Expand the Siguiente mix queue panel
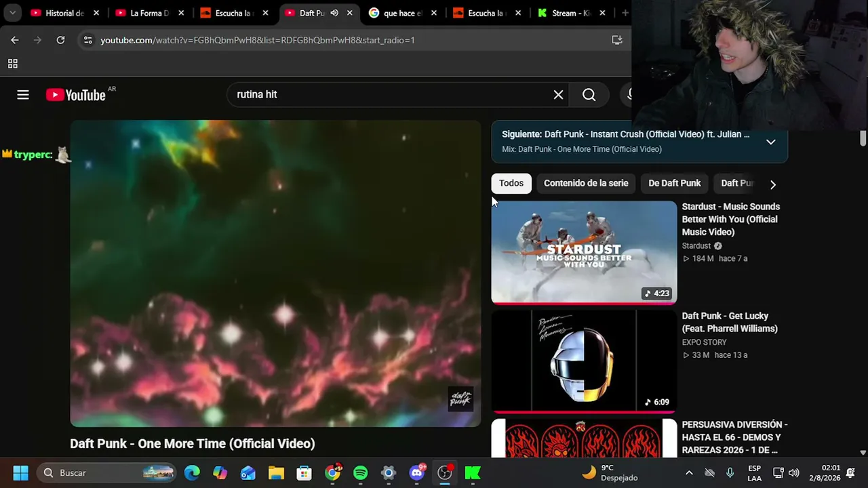868x488 pixels. click(x=771, y=142)
